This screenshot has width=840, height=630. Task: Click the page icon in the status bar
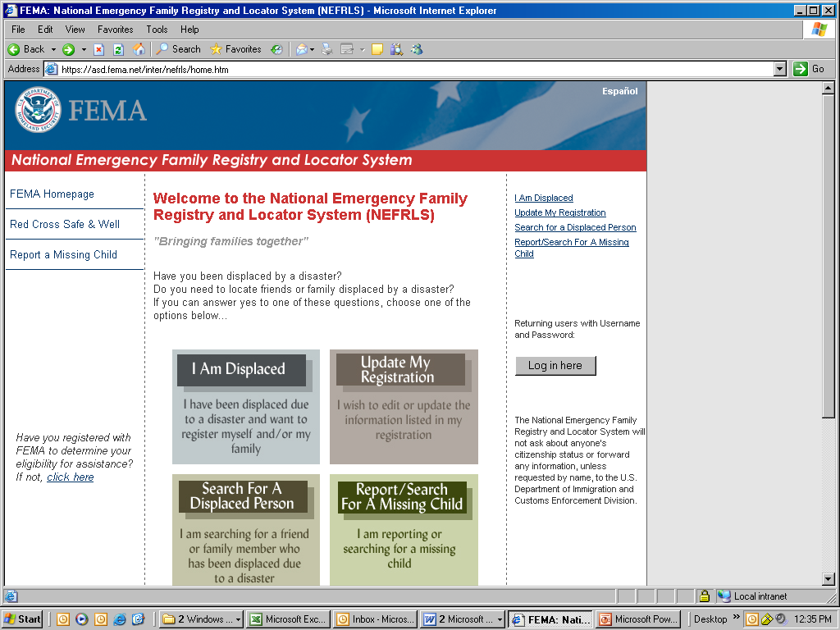[x=11, y=596]
